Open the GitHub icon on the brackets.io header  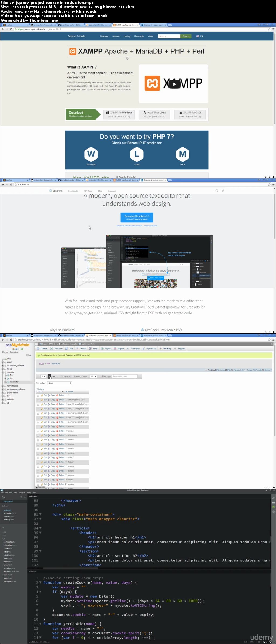coord(217,191)
